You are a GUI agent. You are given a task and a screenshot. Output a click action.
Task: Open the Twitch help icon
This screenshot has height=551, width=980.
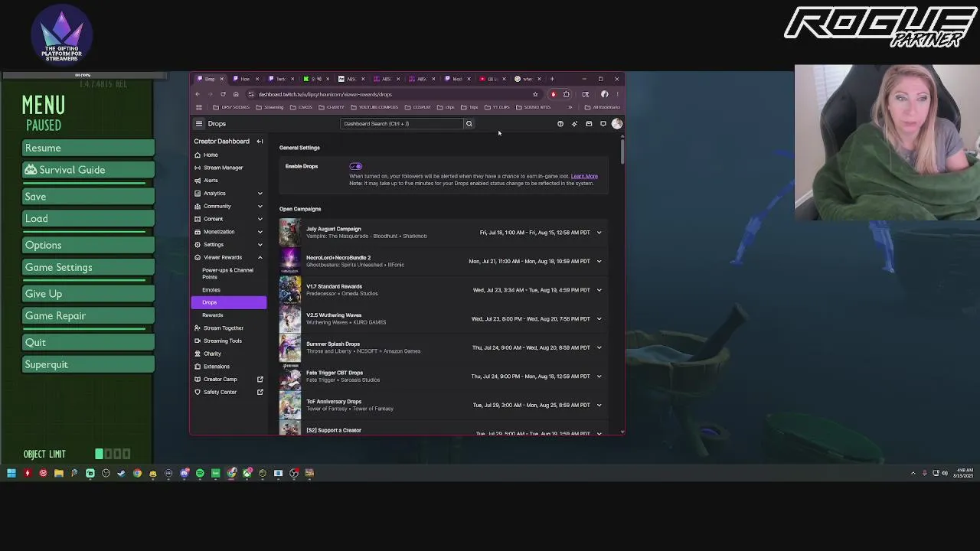pos(560,124)
